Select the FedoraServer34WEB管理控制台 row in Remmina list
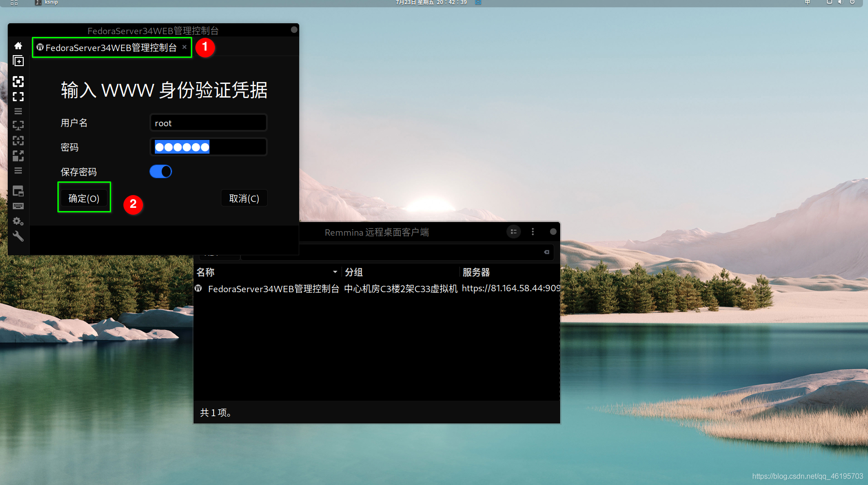The height and width of the screenshot is (485, 868). (377, 289)
